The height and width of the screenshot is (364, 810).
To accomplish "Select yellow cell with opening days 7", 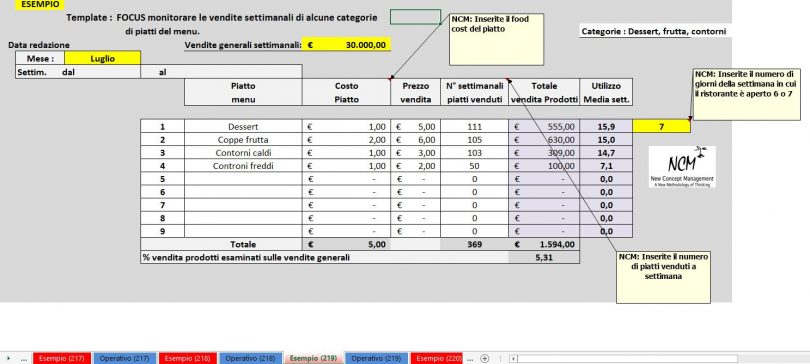I will click(x=661, y=126).
